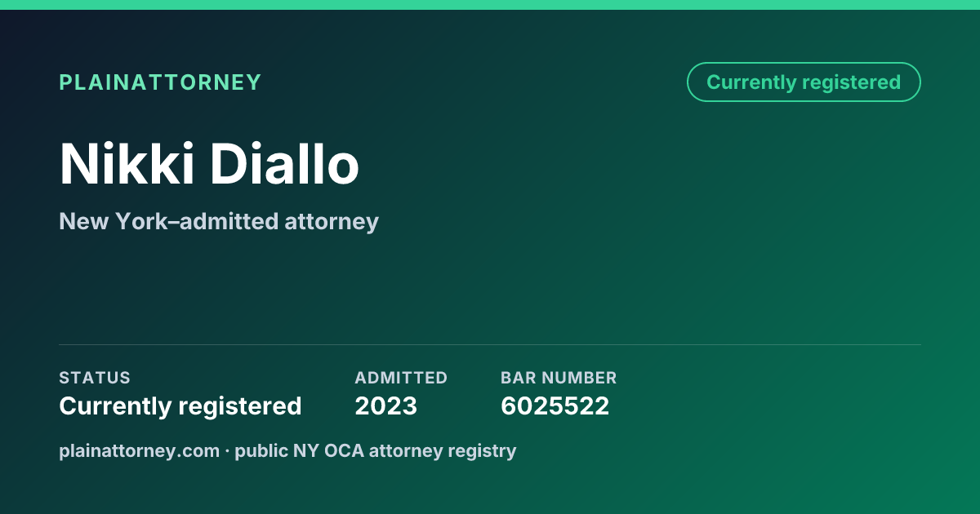Click the Currently registered badge
980x514 pixels.
point(804,82)
